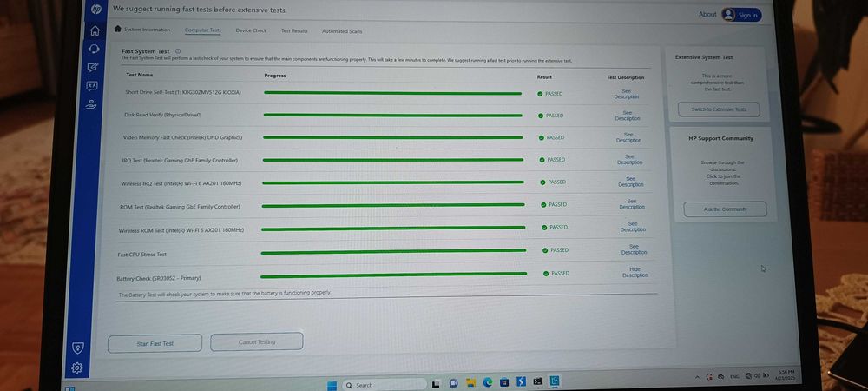The width and height of the screenshot is (868, 391).
Task: Open the blue S app on taskbar
Action: 521,381
